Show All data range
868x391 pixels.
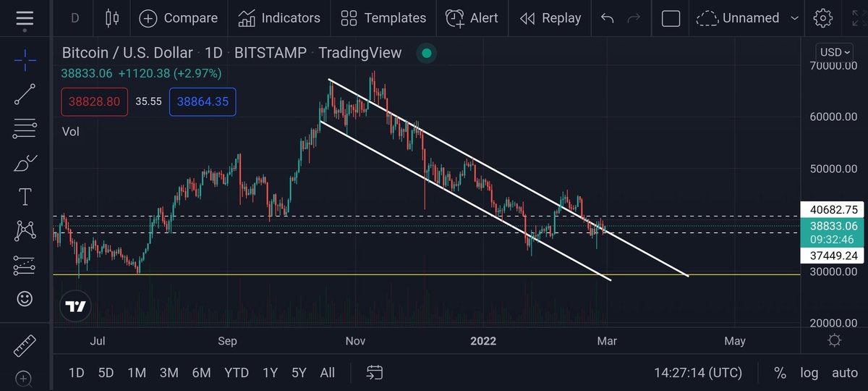click(328, 373)
